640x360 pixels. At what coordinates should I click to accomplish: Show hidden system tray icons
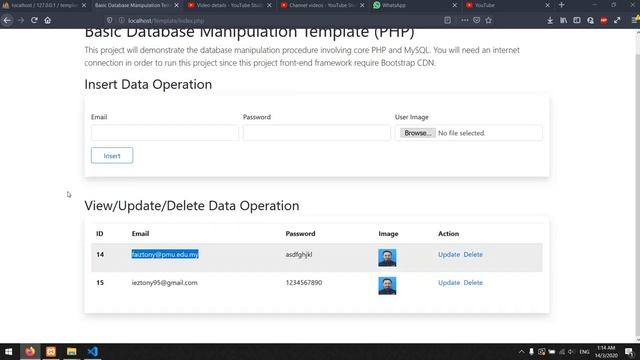click(521, 351)
